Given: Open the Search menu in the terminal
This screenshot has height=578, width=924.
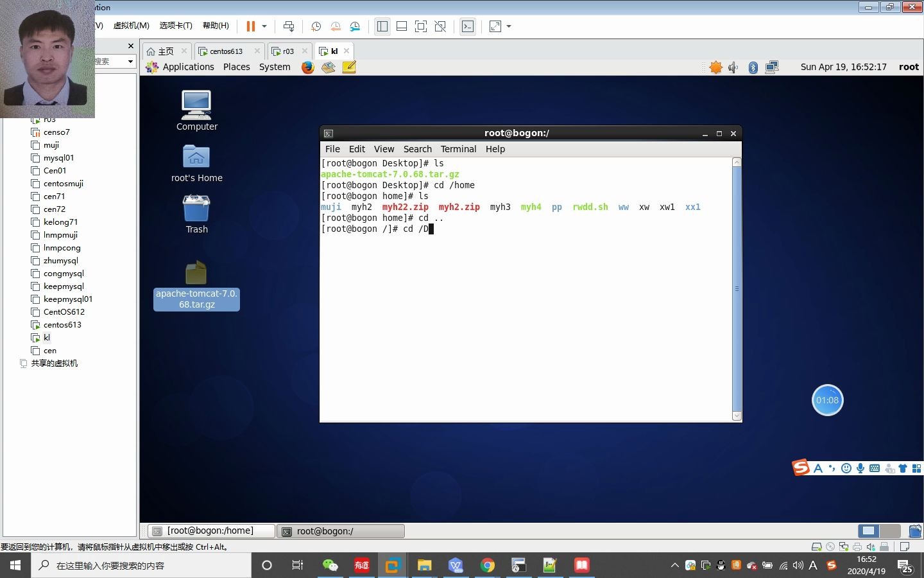Looking at the screenshot, I should (x=417, y=149).
